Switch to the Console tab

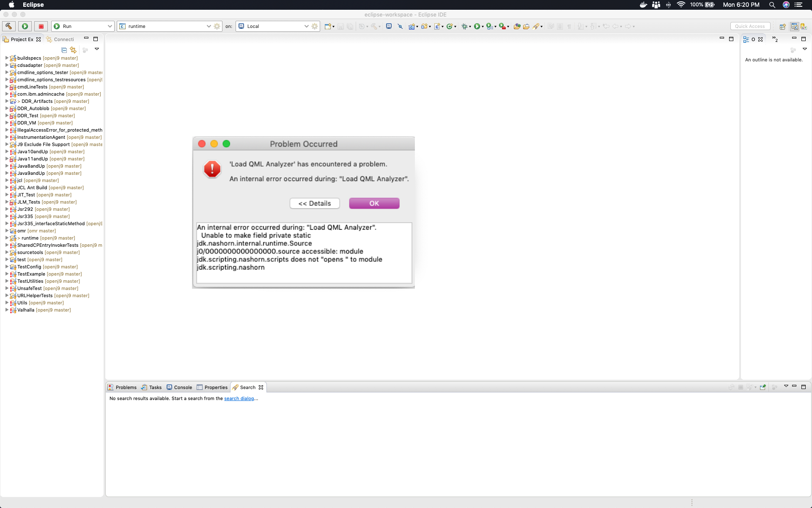pos(183,387)
